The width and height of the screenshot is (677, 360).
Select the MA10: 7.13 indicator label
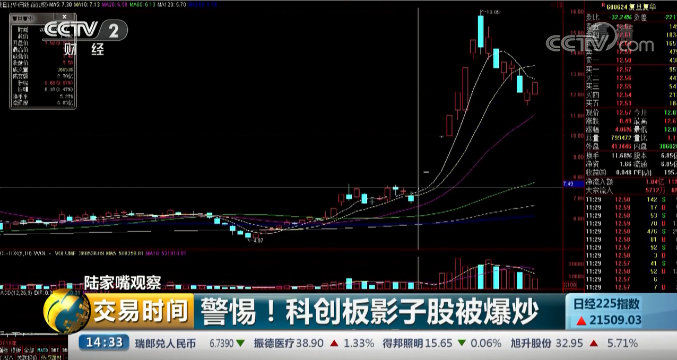86,5
